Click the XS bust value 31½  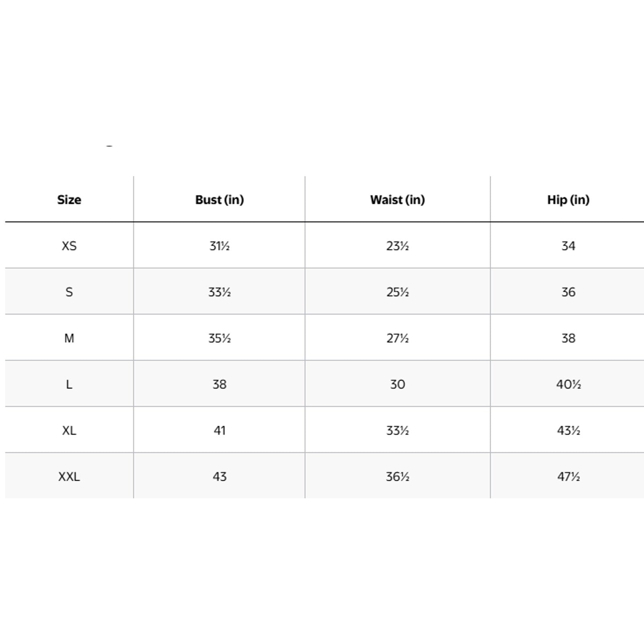click(219, 246)
